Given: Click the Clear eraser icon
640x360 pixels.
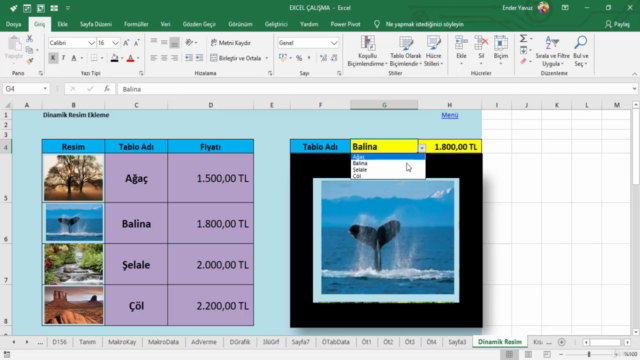Looking at the screenshot, I should (x=523, y=61).
